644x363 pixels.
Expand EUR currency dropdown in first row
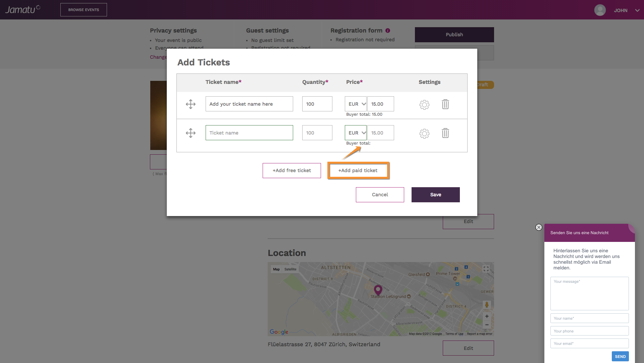tap(356, 104)
